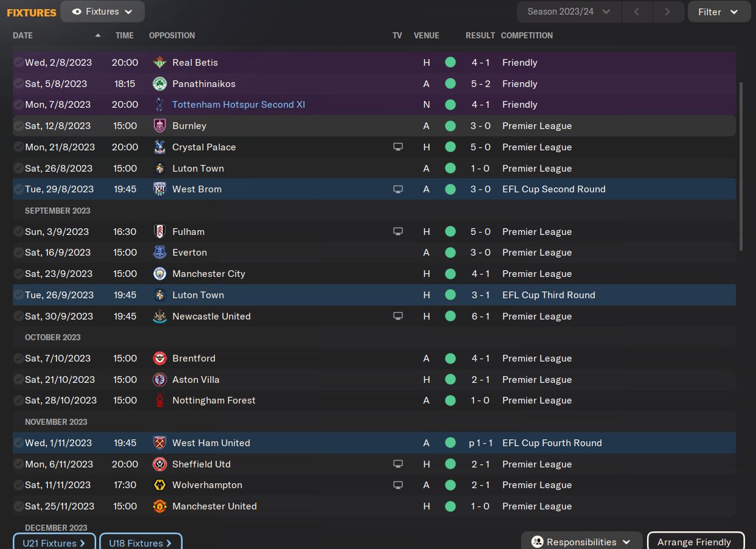Viewport: 756px width, 549px height.
Task: Sort by the Competition column header
Action: (527, 35)
